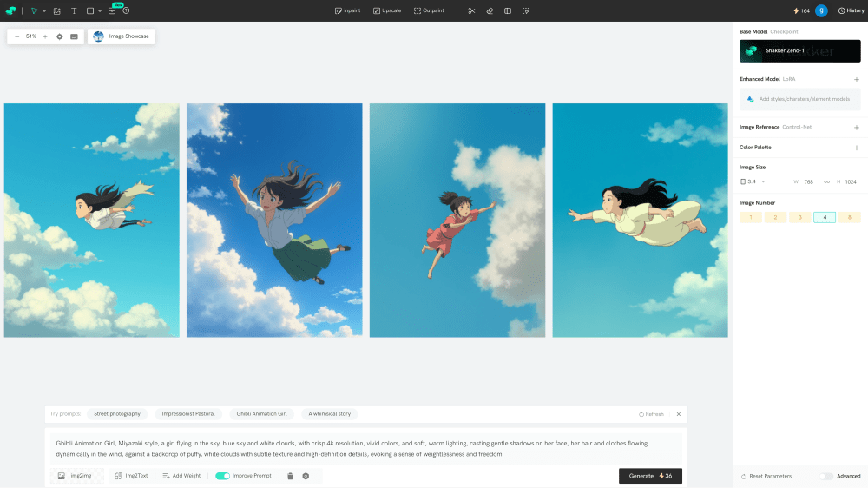Click the Shakker logo icon
Image resolution: width=868 pixels, height=488 pixels.
click(10, 10)
